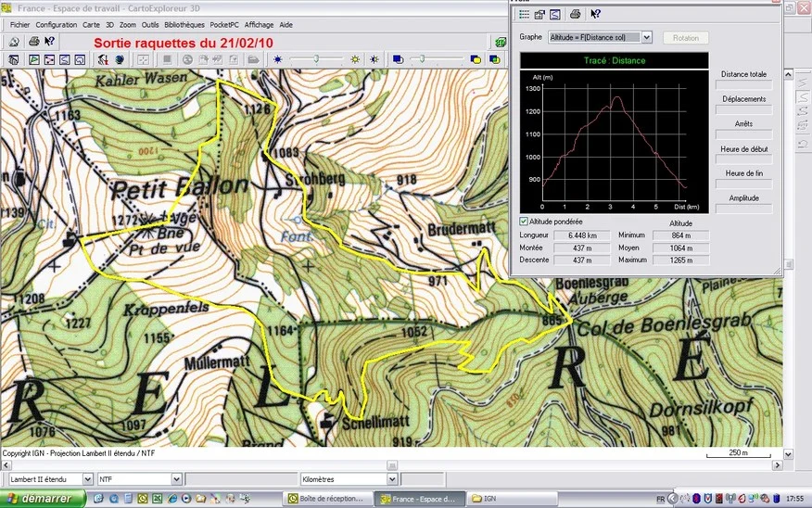Print the altitude profile graph
This screenshot has height=508, width=812.
click(575, 15)
